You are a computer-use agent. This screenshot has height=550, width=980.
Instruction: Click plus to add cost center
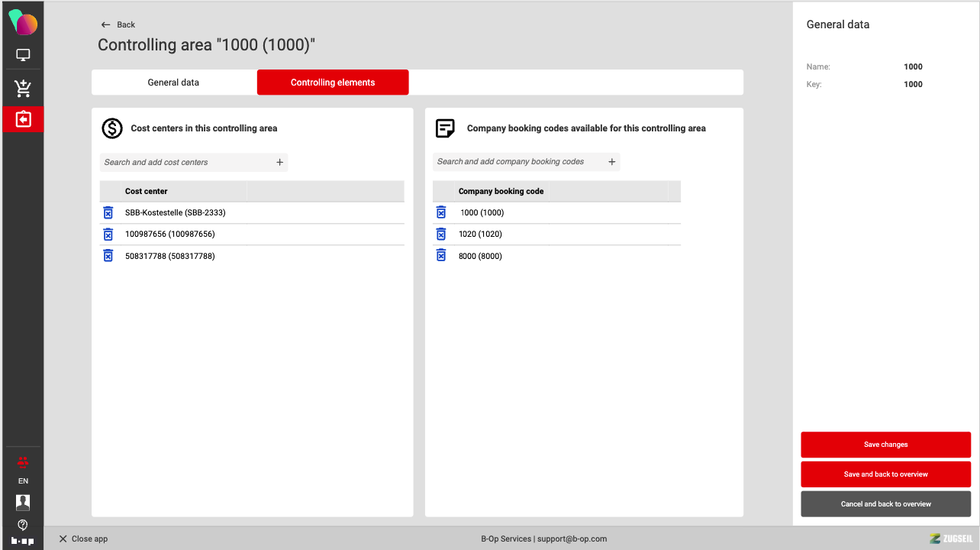279,162
